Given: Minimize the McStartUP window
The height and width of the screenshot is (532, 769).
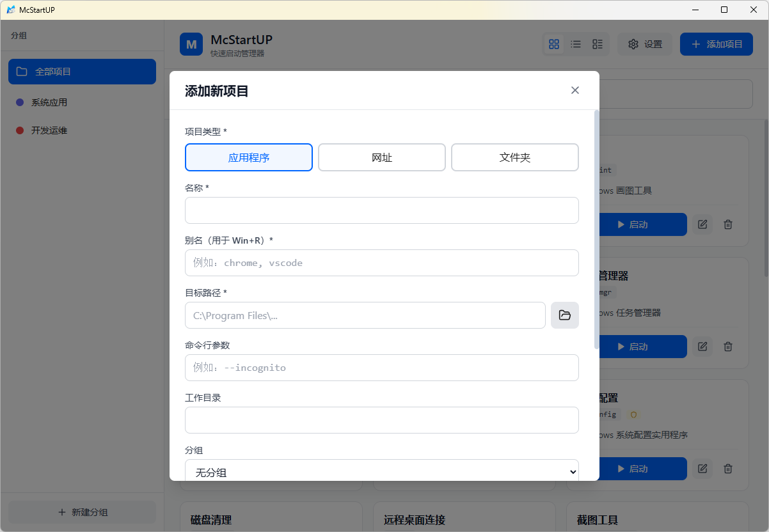Looking at the screenshot, I should [x=695, y=10].
